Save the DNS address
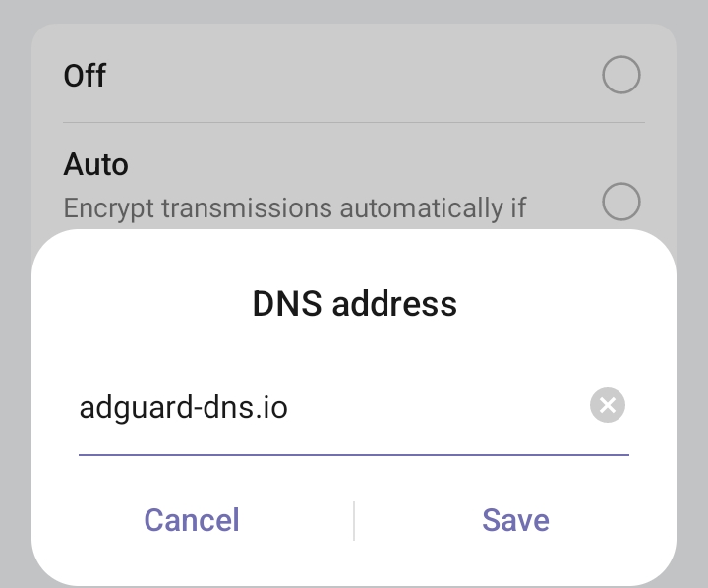Screen dimensions: 708x588 (x=515, y=520)
